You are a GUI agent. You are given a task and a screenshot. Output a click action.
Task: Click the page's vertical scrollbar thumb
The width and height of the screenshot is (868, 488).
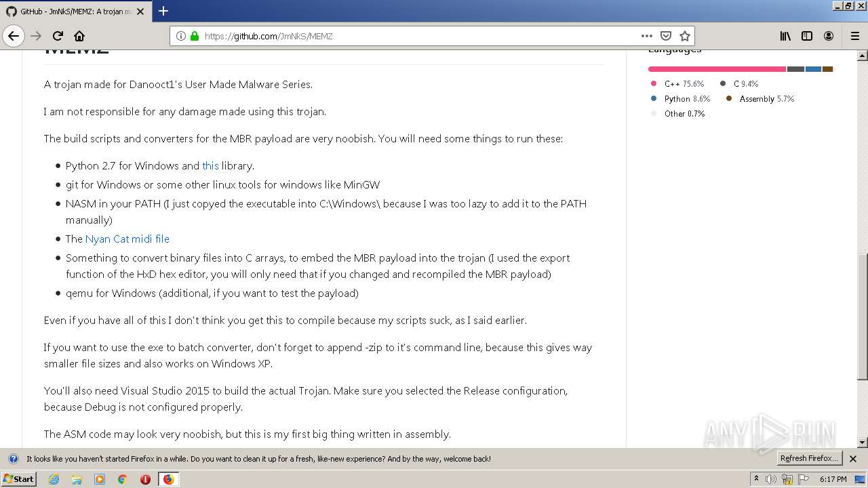(862, 317)
